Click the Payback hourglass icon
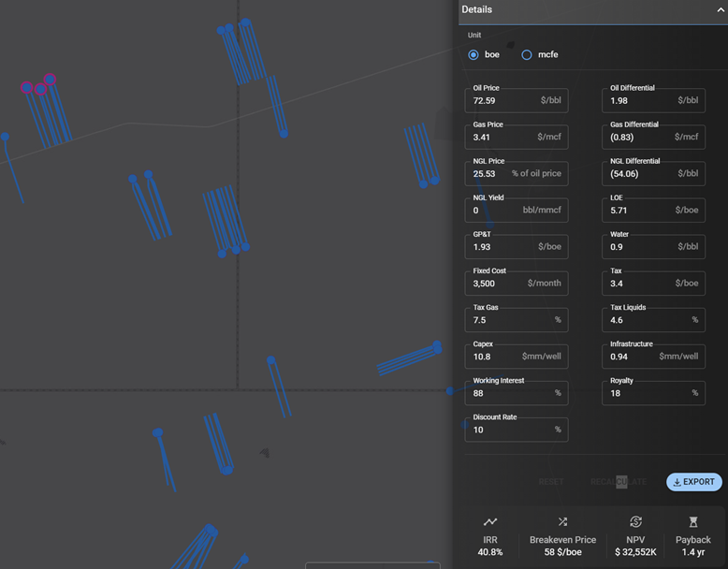728x569 pixels. (693, 521)
